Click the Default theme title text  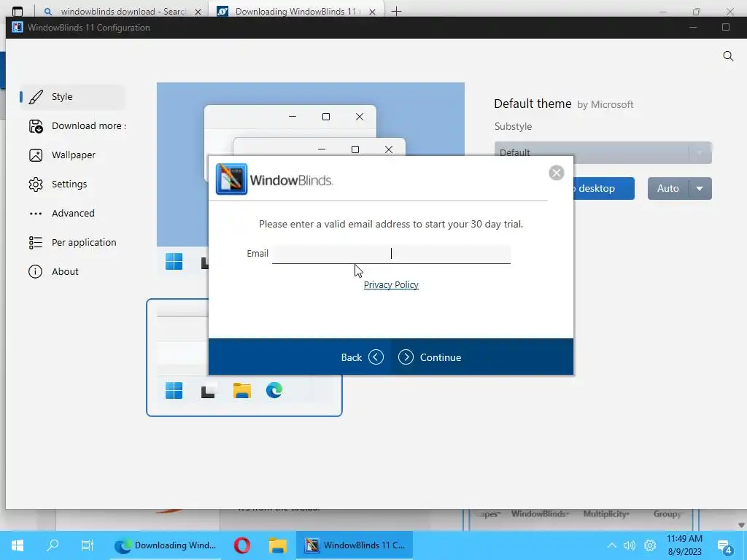pos(533,104)
